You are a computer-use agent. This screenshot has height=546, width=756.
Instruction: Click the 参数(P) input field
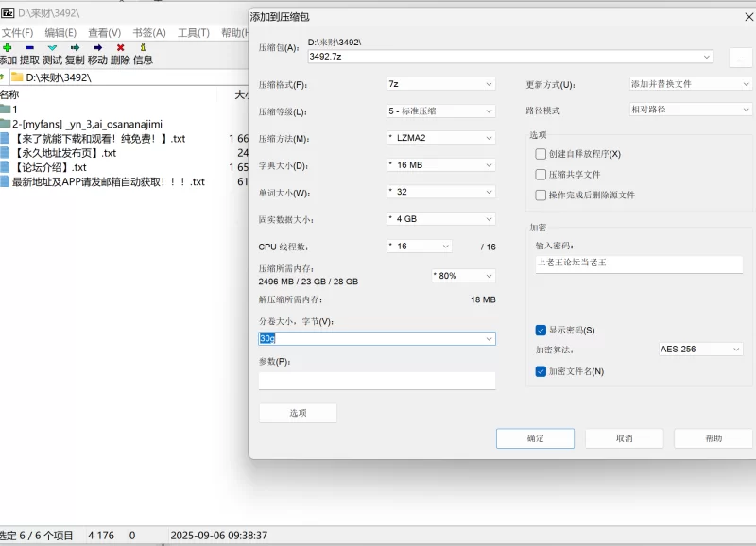377,381
